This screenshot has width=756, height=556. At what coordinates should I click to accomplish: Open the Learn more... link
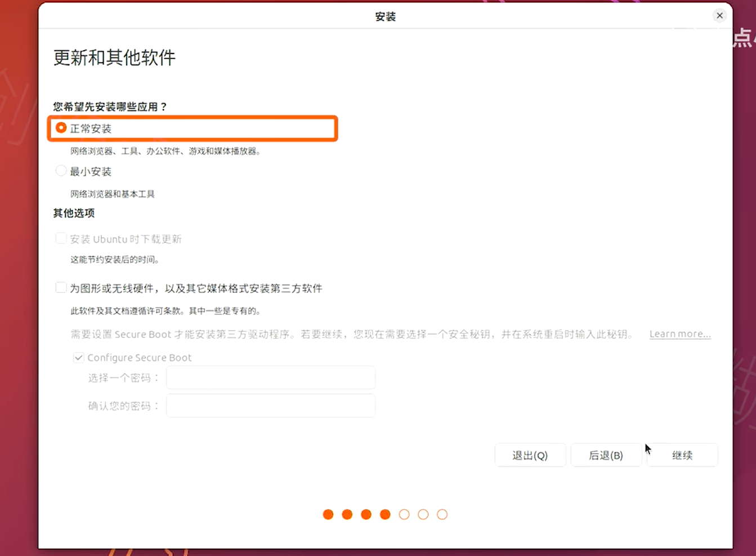[x=679, y=334]
